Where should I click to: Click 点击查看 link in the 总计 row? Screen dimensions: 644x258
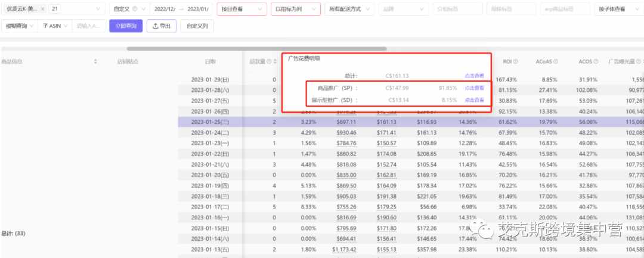click(475, 76)
